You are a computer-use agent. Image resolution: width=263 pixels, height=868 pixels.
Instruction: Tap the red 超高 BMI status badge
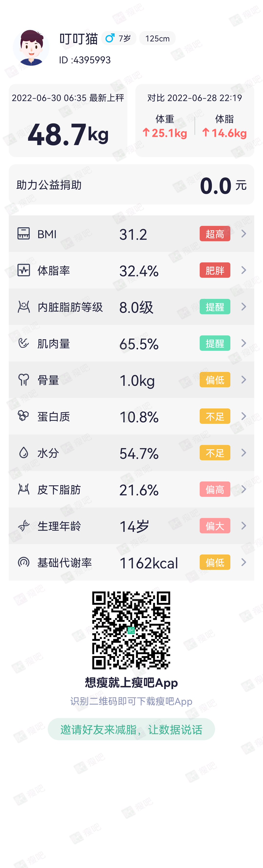215,233
